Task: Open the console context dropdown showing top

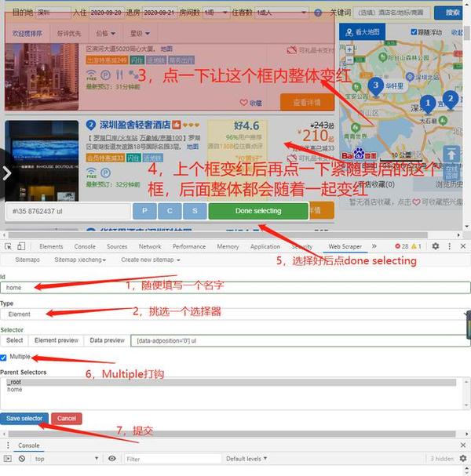Action: click(x=66, y=459)
